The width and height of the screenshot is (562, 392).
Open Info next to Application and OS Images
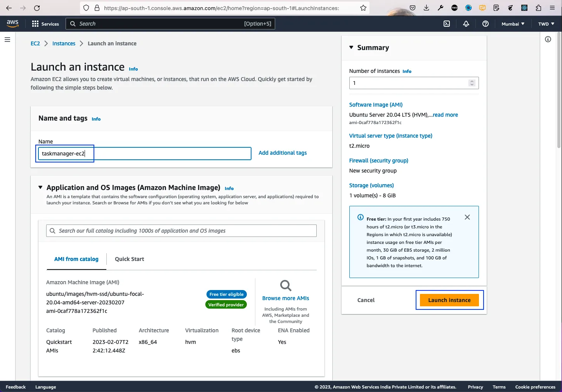[x=229, y=188]
